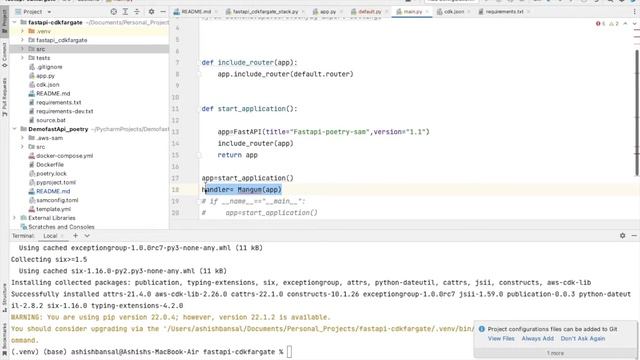Open the Pull Requests tool window stripe button
Image resolution: width=640 pixels, height=360 pixels.
pos(4,97)
